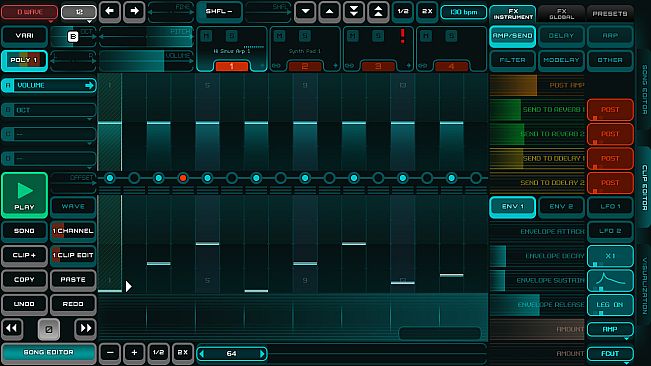The height and width of the screenshot is (366, 651).
Task: Click the arrow on the VOLUME parameter row
Action: 89,85
